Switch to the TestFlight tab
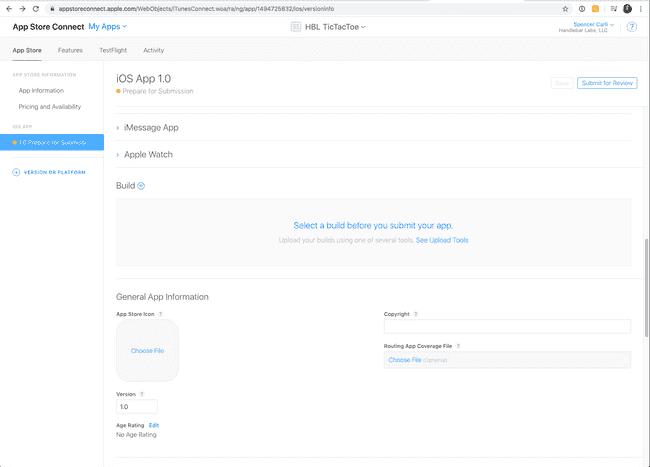This screenshot has width=650, height=467. click(x=113, y=50)
